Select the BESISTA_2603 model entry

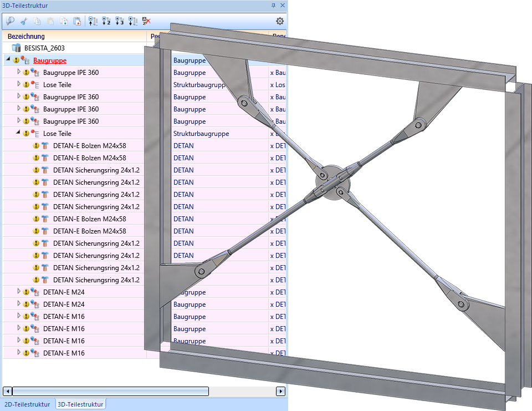coord(44,48)
